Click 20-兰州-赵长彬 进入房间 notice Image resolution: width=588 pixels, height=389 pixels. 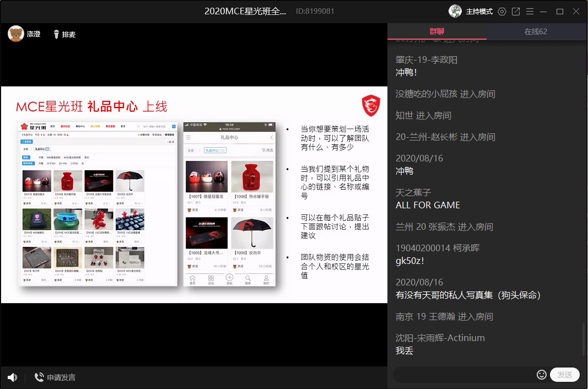(x=445, y=137)
